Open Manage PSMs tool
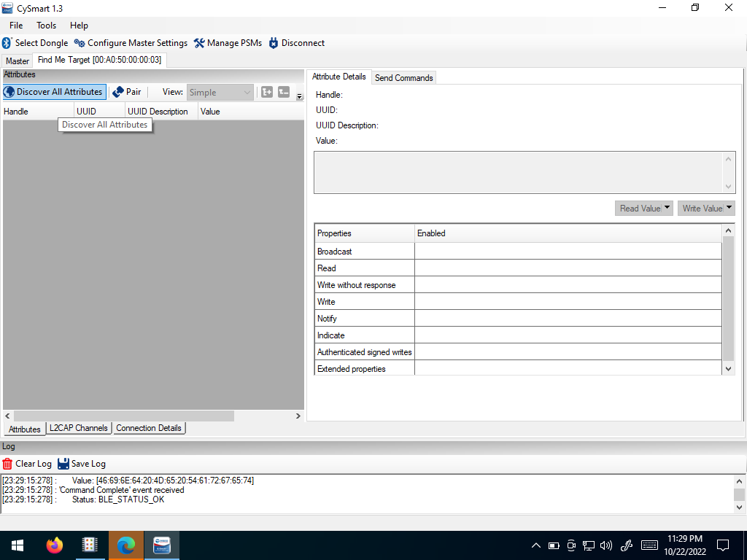 (228, 43)
